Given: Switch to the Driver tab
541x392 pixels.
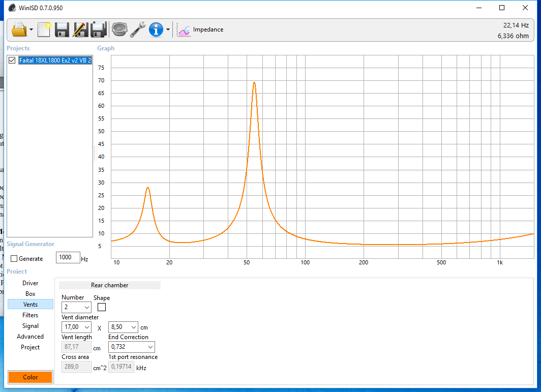Looking at the screenshot, I should [x=31, y=283].
